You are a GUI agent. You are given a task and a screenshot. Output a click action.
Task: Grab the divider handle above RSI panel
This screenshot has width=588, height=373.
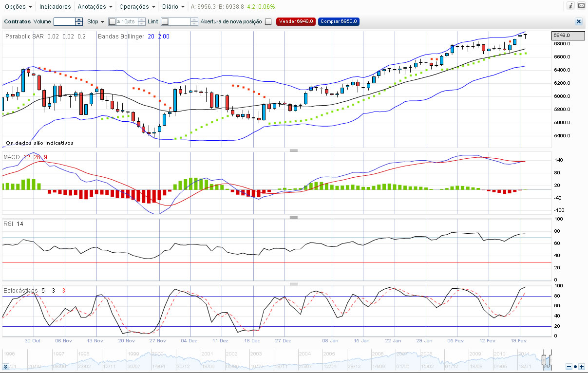click(294, 218)
